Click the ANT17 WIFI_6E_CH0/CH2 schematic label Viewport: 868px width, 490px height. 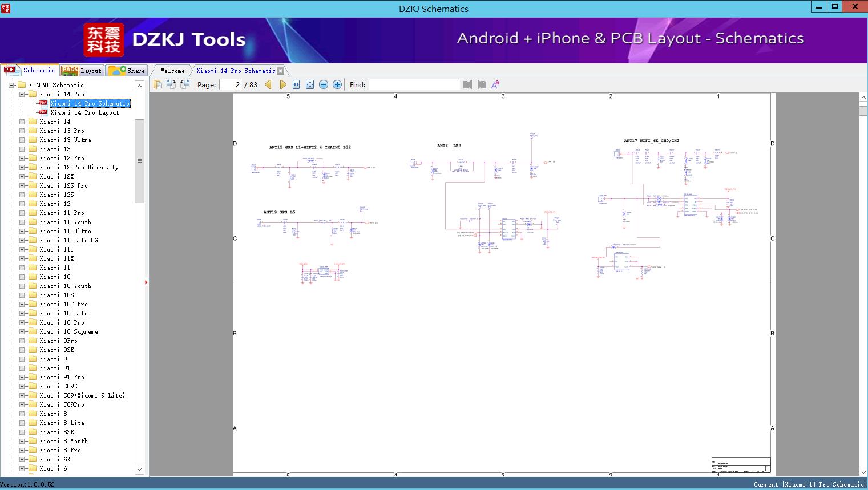(x=651, y=140)
